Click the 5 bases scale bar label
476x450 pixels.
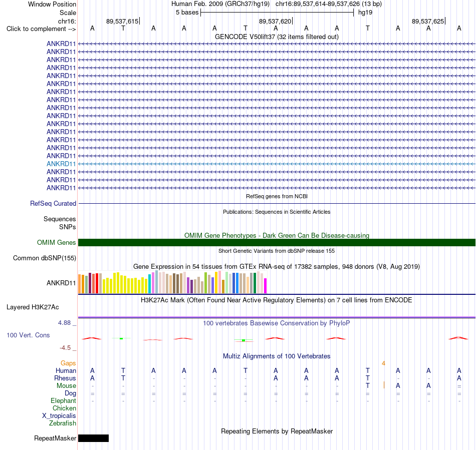187,13
